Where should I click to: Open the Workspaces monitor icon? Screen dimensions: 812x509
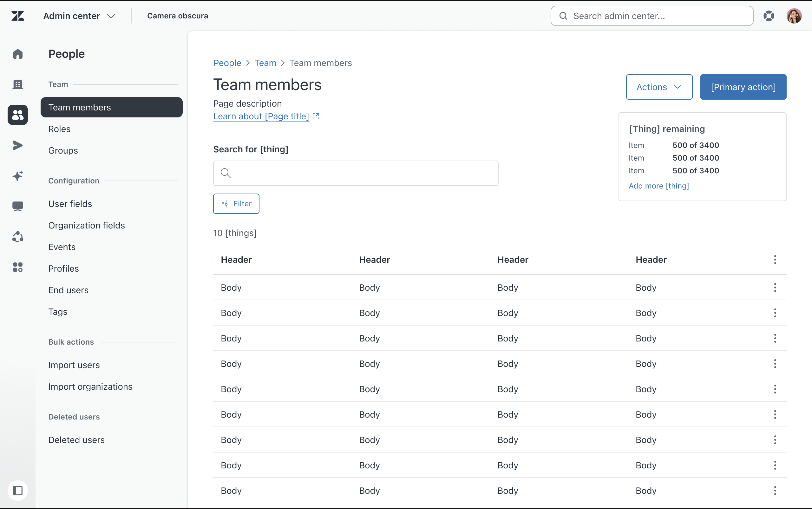[x=17, y=206]
